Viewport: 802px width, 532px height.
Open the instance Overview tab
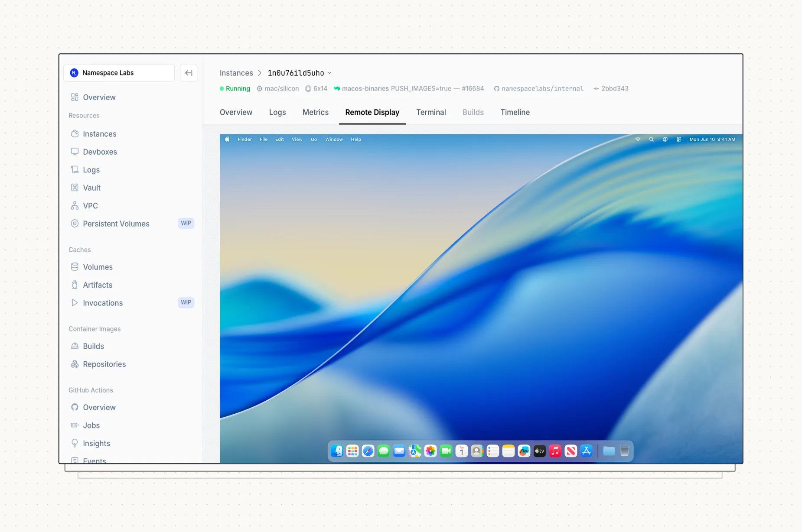pos(236,112)
